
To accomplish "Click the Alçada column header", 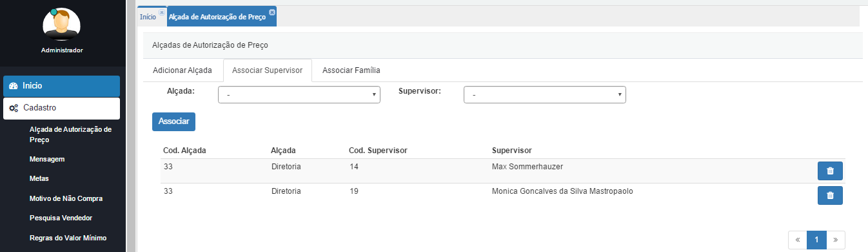I will [284, 151].
